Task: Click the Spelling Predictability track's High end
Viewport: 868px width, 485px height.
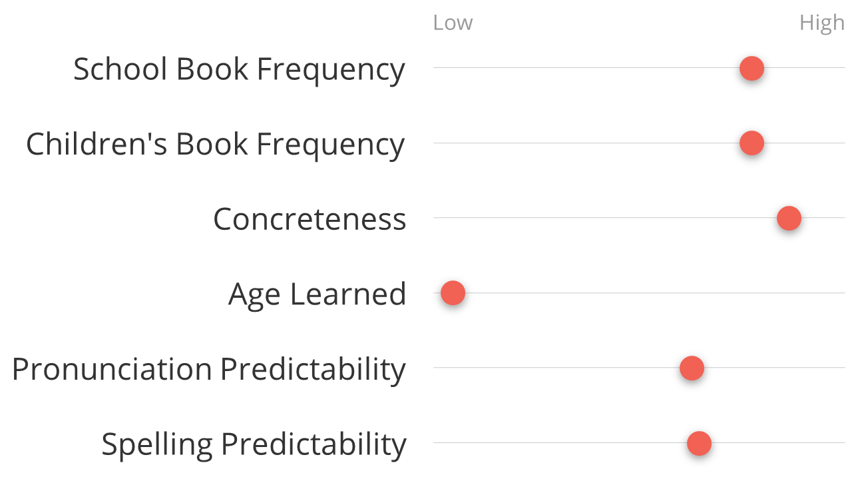Action: coord(841,443)
